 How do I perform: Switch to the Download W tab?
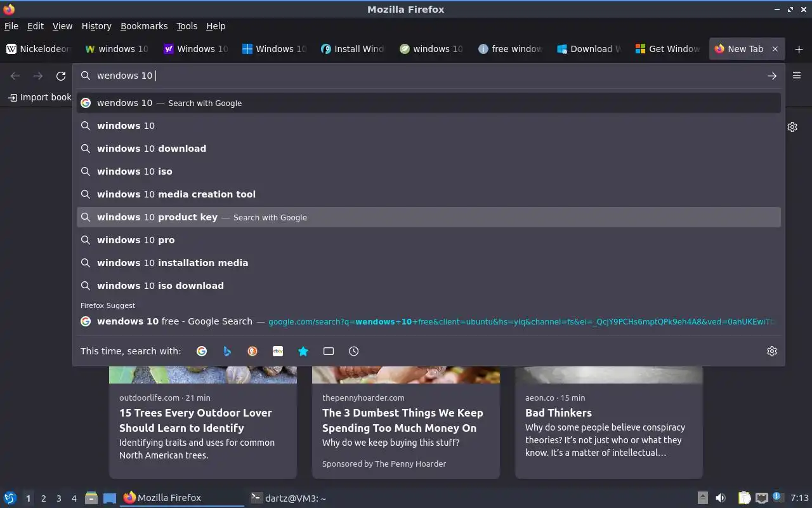pyautogui.click(x=589, y=49)
